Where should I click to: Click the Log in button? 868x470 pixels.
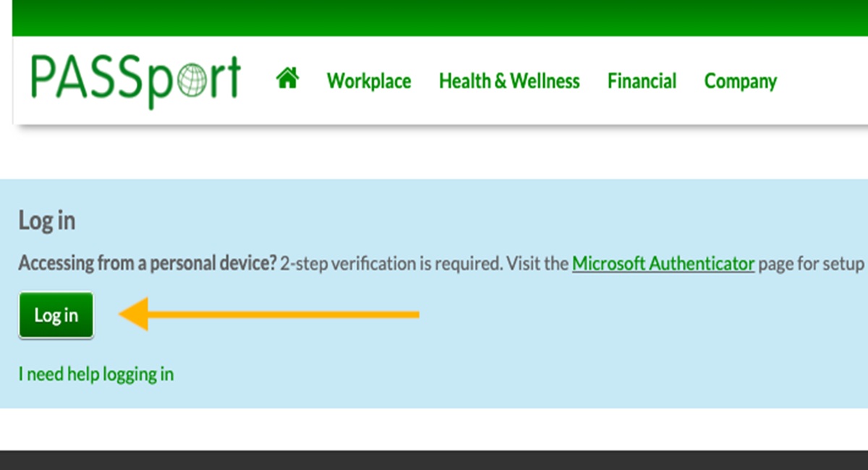(x=56, y=315)
